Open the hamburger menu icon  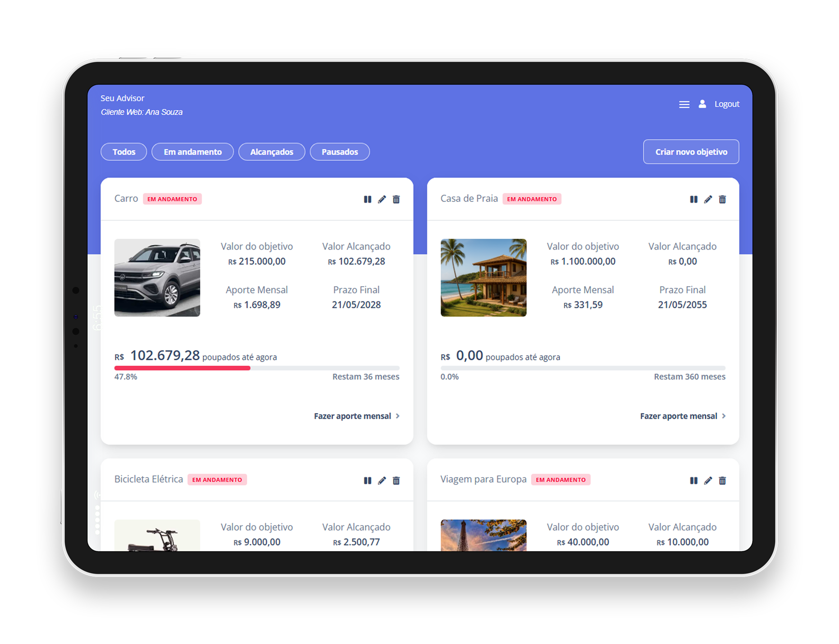pos(684,104)
